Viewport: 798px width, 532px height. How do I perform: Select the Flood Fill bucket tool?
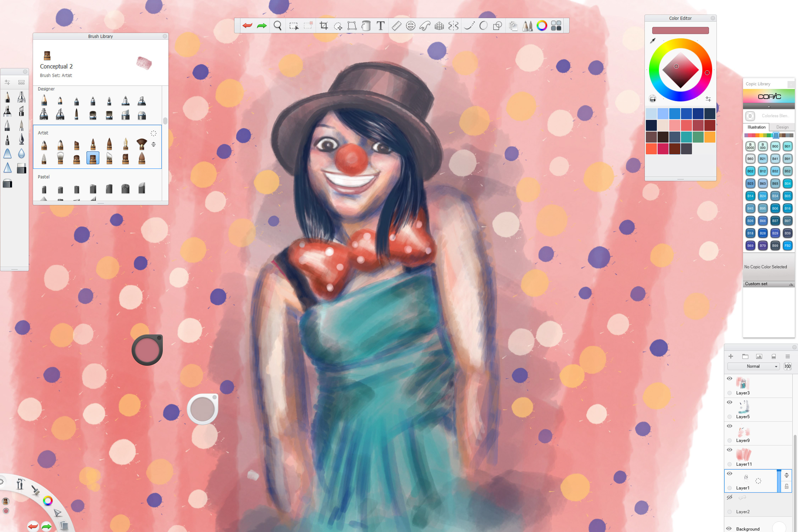pyautogui.click(x=366, y=26)
